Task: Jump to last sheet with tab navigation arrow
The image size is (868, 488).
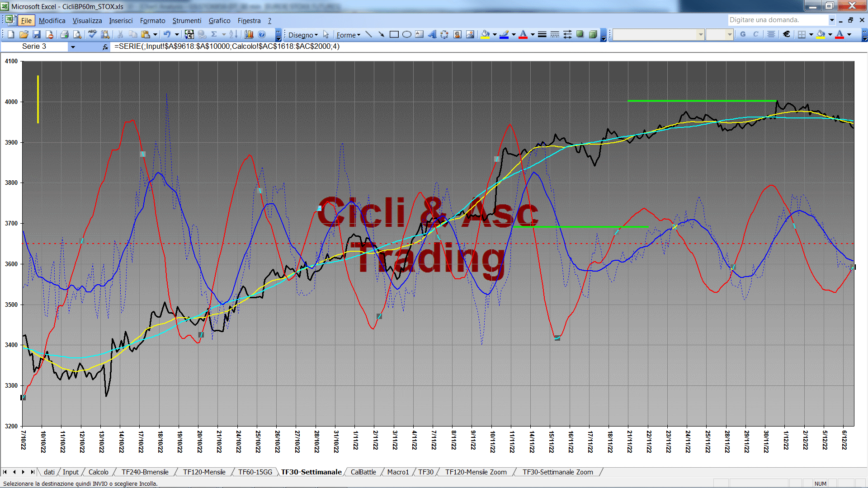Action: 32,472
